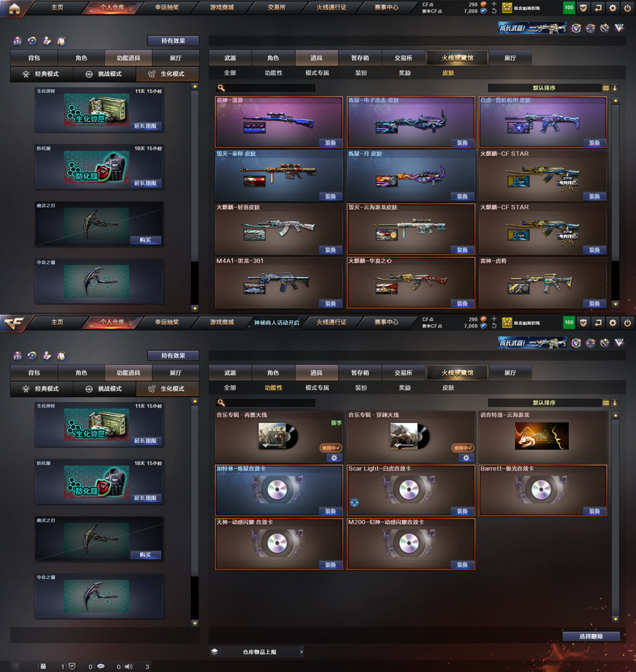This screenshot has width=636, height=672.
Task: Click the shield icon in the status bar
Action: [x=72, y=667]
